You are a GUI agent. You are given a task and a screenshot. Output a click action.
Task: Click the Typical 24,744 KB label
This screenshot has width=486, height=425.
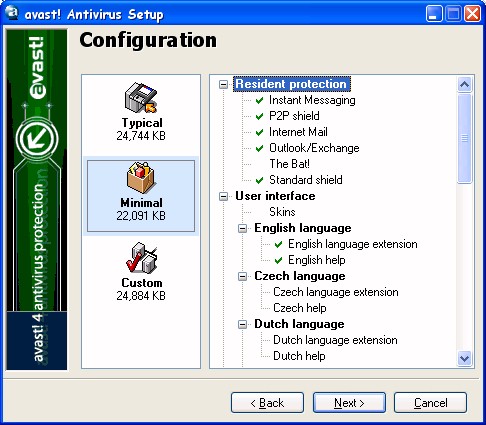point(141,129)
